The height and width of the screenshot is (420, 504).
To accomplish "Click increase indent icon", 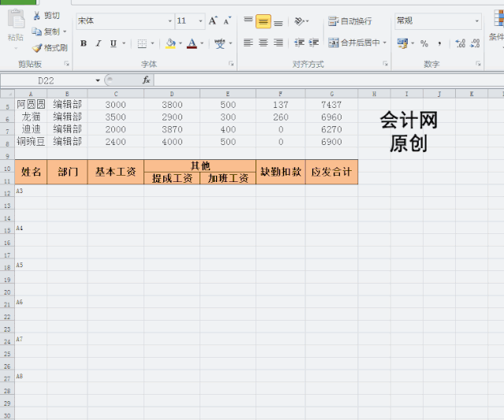I will pos(314,43).
